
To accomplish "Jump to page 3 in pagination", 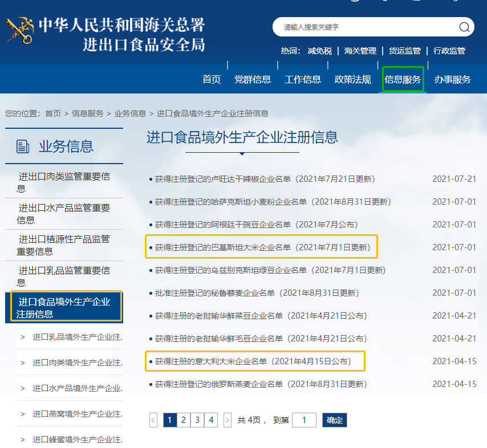I will [x=197, y=420].
